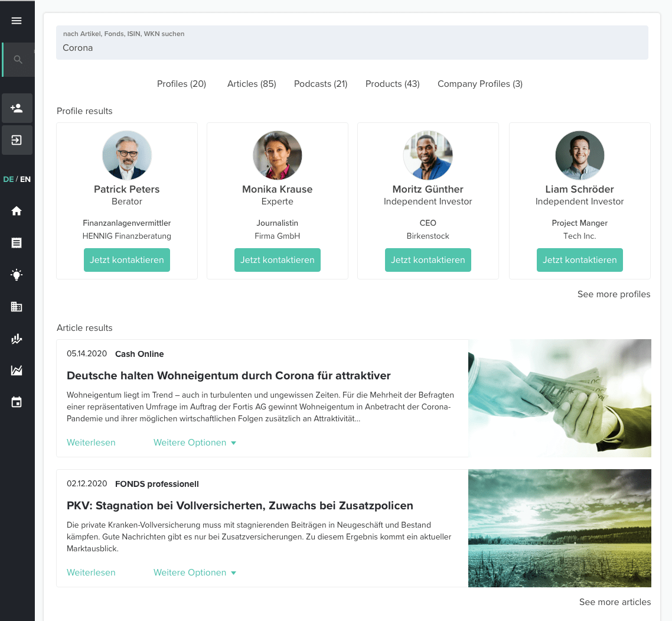Click See more profiles link

614,294
